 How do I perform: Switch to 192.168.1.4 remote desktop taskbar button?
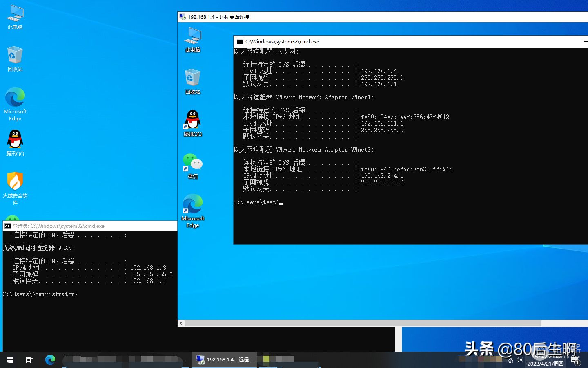(x=224, y=360)
